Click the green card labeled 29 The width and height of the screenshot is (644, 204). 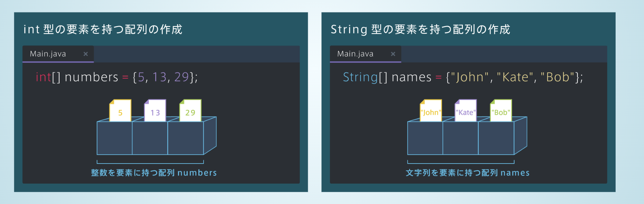190,111
